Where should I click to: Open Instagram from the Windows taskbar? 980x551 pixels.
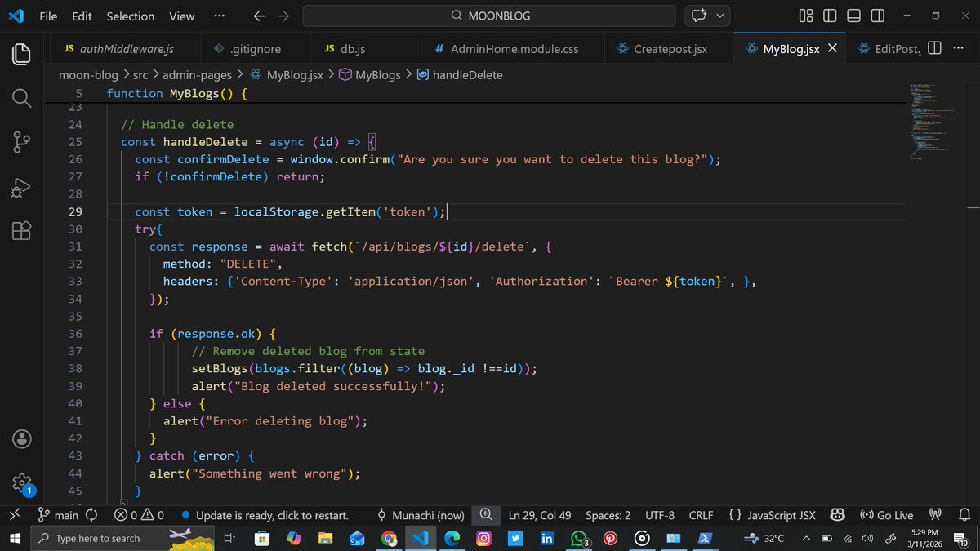484,539
